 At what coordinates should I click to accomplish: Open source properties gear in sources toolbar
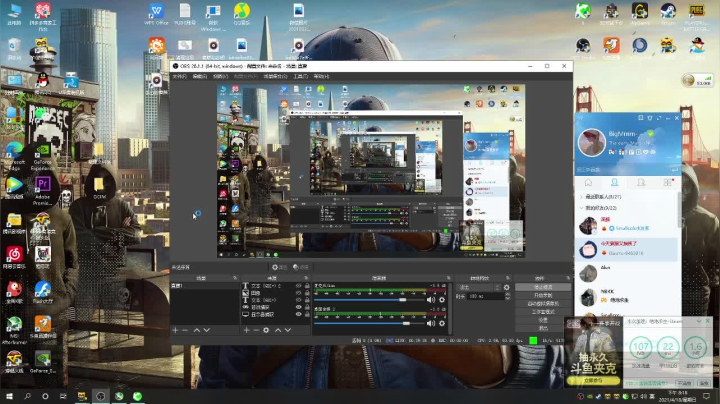pyautogui.click(x=266, y=330)
